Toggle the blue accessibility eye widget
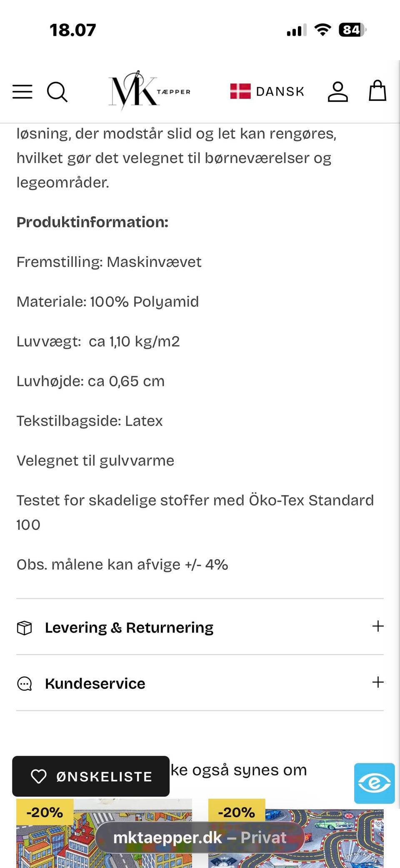Viewport: 400px width, 868px height. click(x=374, y=783)
